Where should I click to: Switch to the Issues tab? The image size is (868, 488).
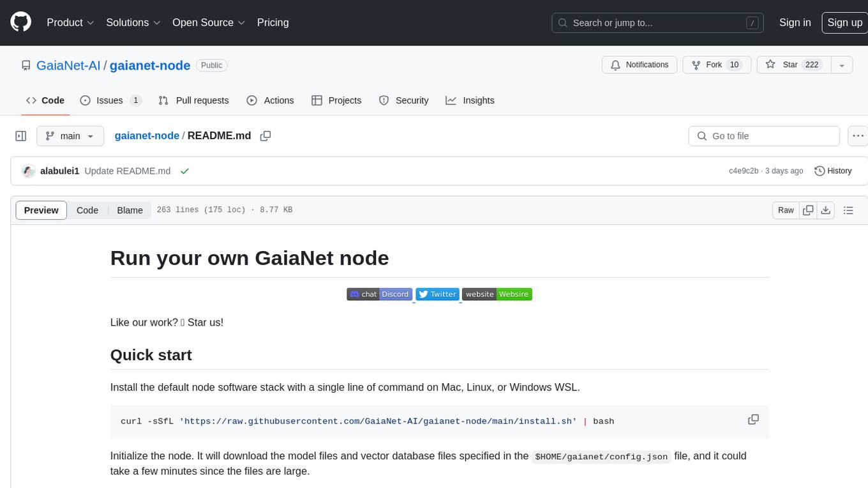click(x=110, y=100)
